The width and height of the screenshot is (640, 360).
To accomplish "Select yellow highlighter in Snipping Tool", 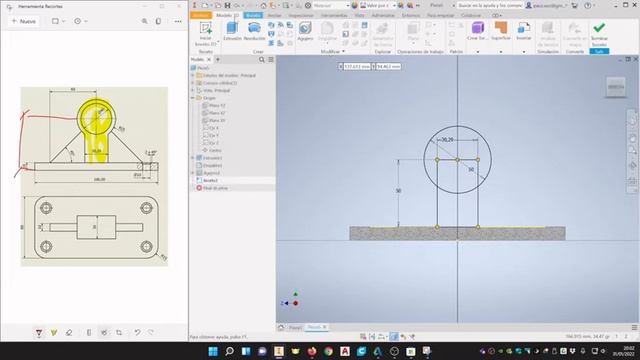I will pyautogui.click(x=54, y=333).
